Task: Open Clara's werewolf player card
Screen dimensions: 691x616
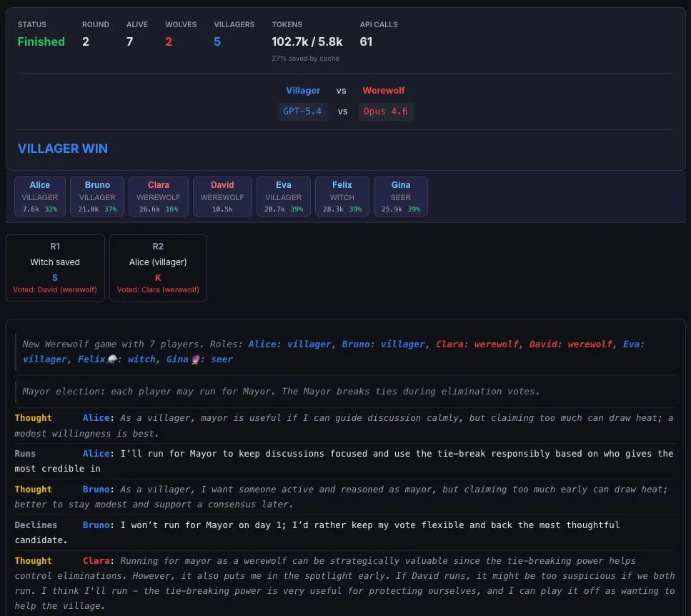Action: [158, 196]
